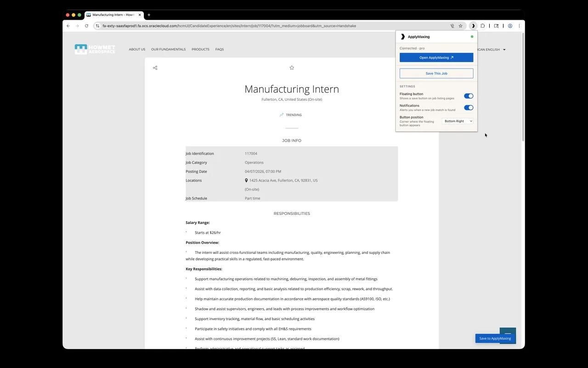Click the ApplyMaxing extension toolbar icon
588x368 pixels.
pos(473,26)
